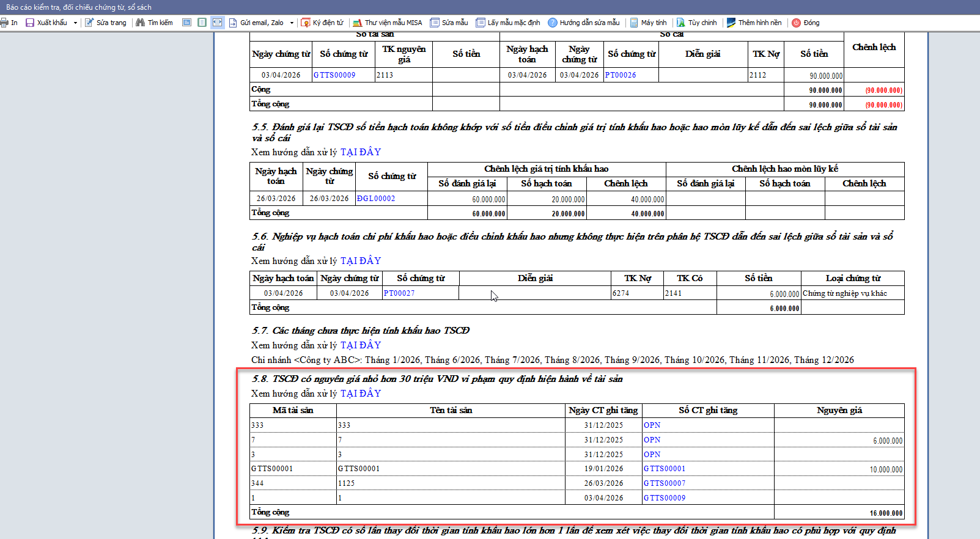Screen dimensions: 980x539
Task: Click the Tìm kiếm binoculars icon
Action: [141, 23]
